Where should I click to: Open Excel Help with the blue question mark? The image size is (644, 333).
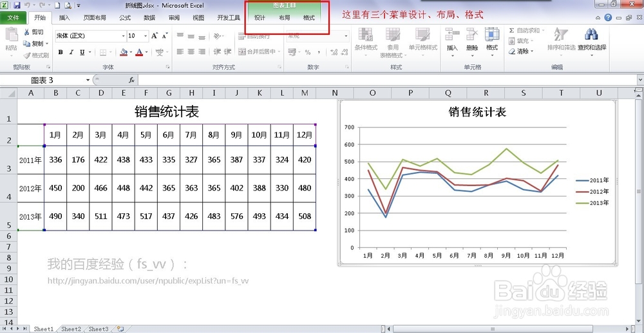[608, 17]
